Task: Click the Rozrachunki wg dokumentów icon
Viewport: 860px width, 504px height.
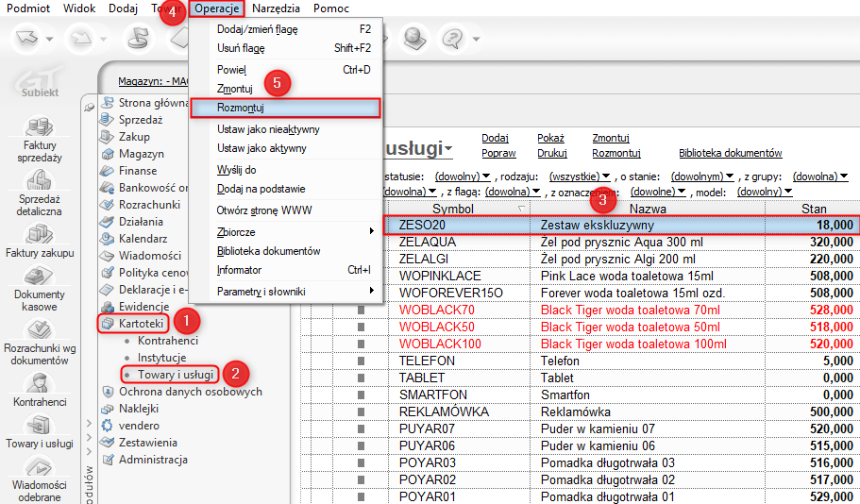Action: coord(39,331)
